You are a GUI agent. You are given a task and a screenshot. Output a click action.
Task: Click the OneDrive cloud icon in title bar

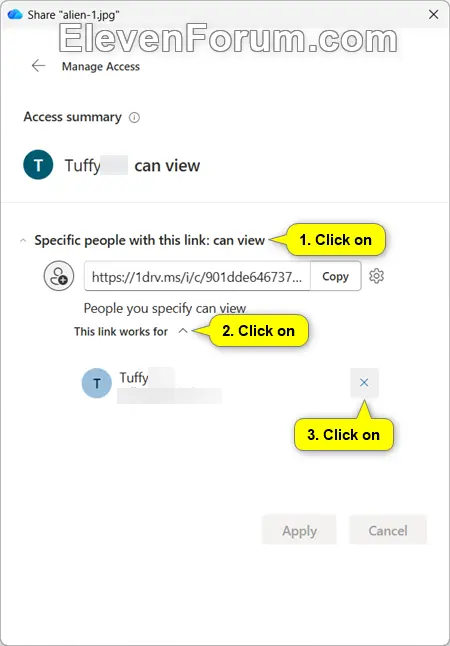(x=15, y=15)
